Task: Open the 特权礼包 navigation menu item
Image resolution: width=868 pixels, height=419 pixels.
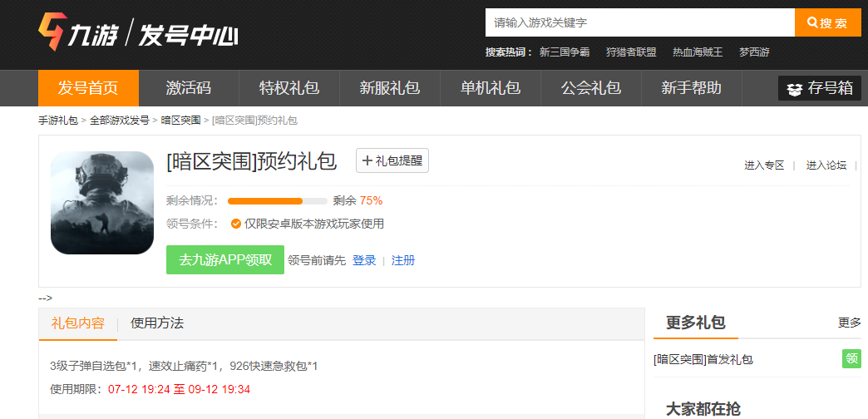Action: [x=289, y=88]
